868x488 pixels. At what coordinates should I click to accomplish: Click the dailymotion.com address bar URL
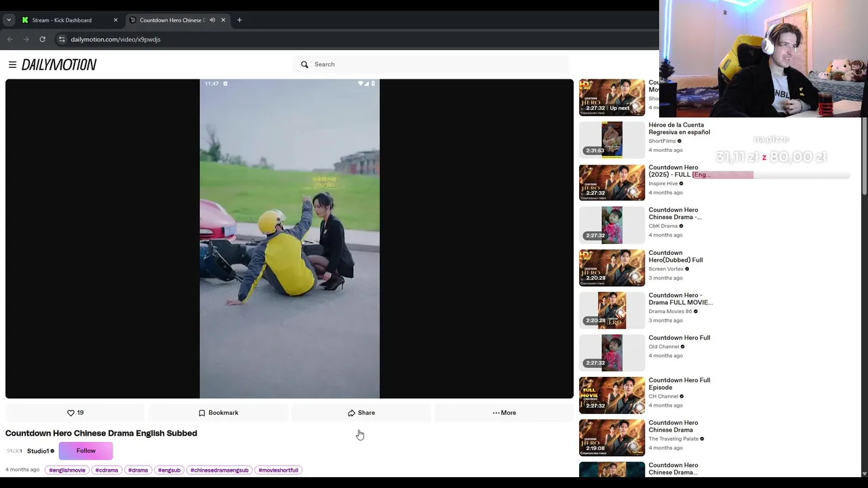pos(115,39)
